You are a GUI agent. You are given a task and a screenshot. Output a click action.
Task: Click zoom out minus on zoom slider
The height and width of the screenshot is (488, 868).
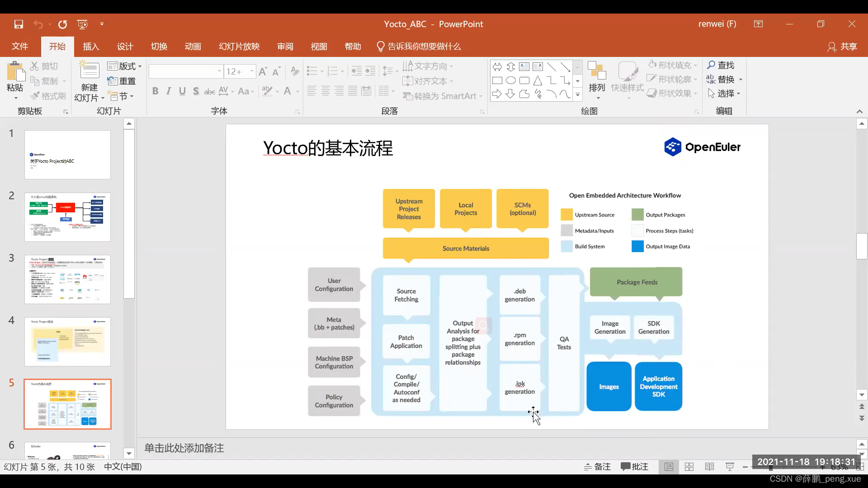(x=745, y=467)
